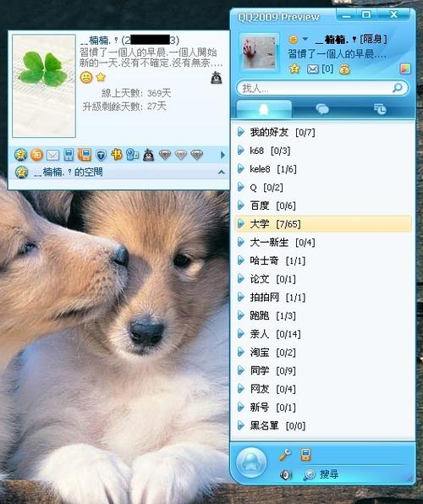Click the mail count [0] text

point(327,68)
